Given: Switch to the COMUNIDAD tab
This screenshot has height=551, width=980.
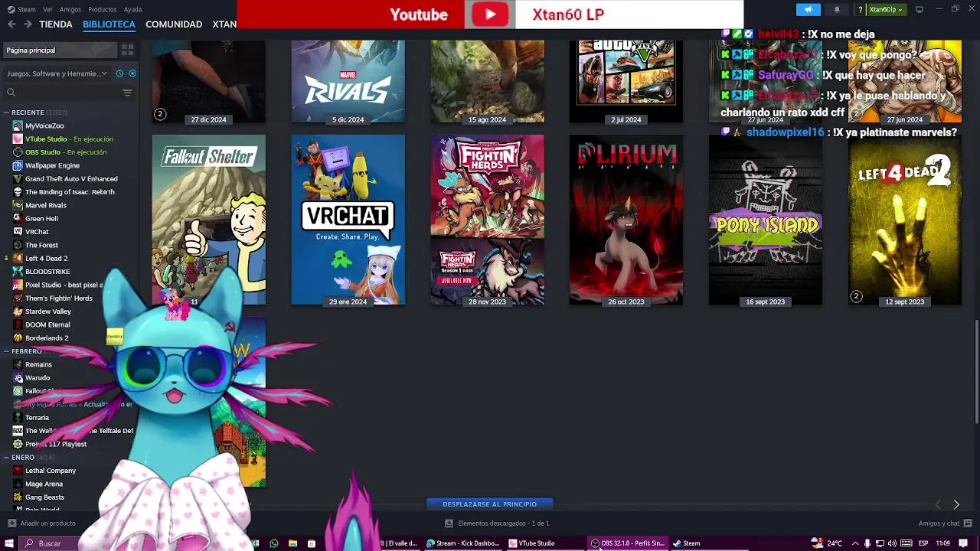Looking at the screenshot, I should click(x=174, y=24).
